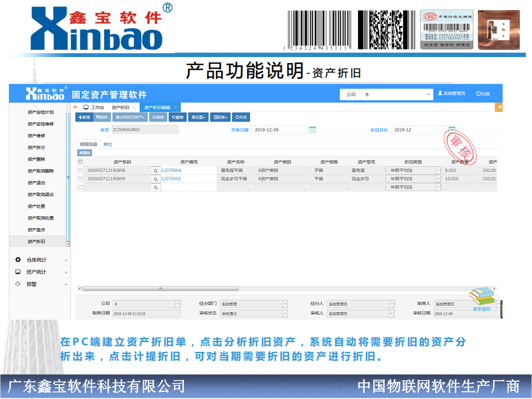Open 资产删除 in the sidebar
The width and height of the screenshot is (532, 399).
(x=36, y=159)
